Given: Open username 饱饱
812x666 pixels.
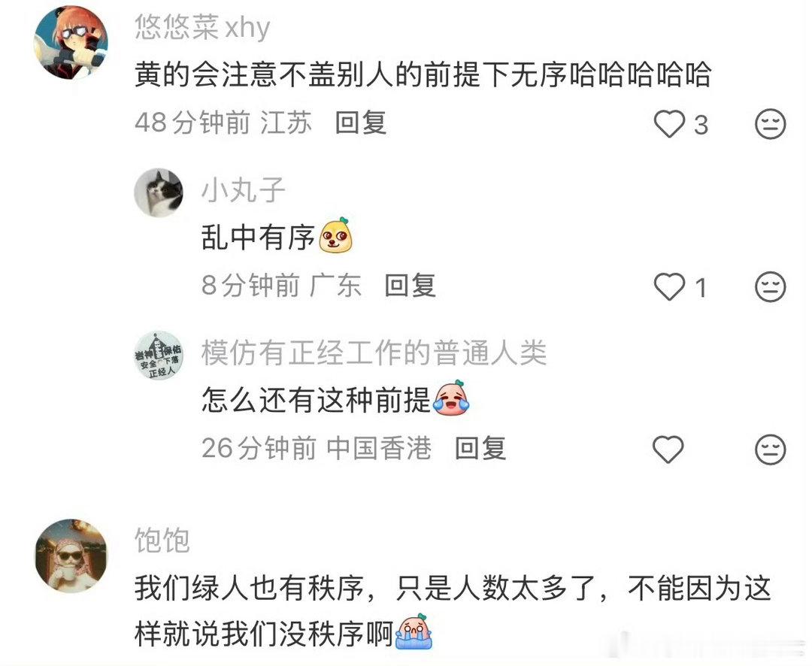Looking at the screenshot, I should click(x=162, y=541).
